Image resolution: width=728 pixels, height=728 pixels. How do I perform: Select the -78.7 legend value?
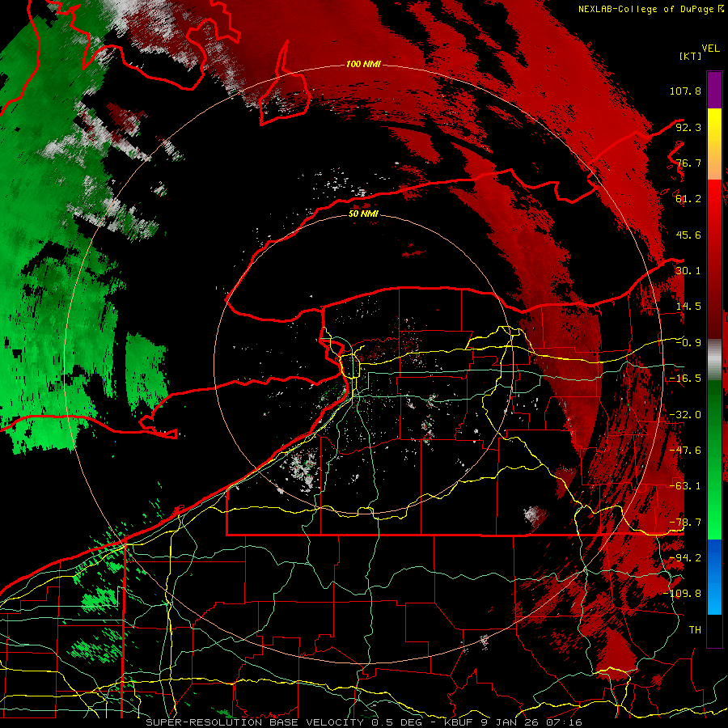685,523
